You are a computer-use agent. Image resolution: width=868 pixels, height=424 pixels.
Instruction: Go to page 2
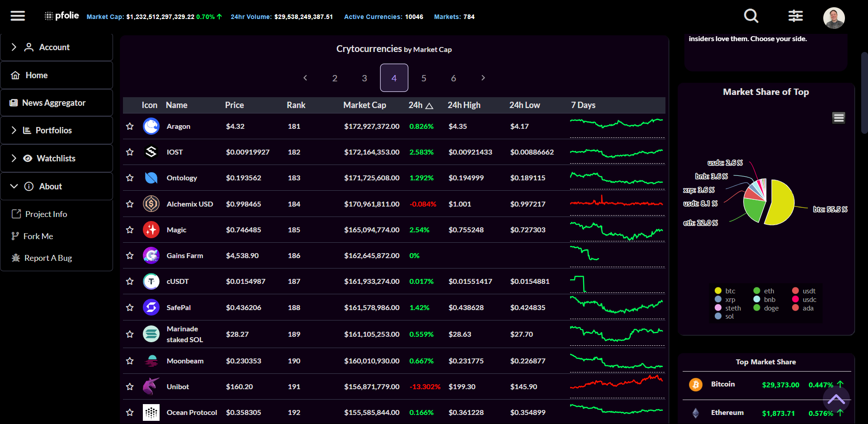(x=335, y=78)
